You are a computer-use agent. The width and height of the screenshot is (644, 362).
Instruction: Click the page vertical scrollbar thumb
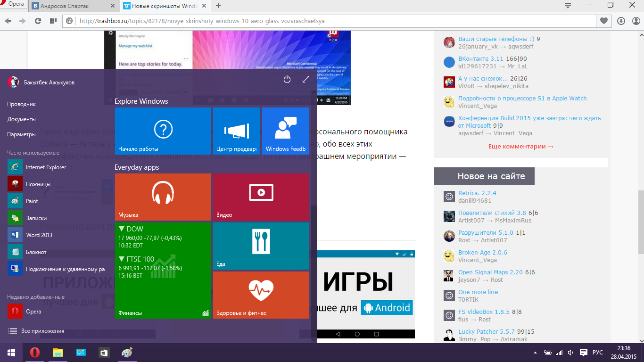pyautogui.click(x=641, y=203)
